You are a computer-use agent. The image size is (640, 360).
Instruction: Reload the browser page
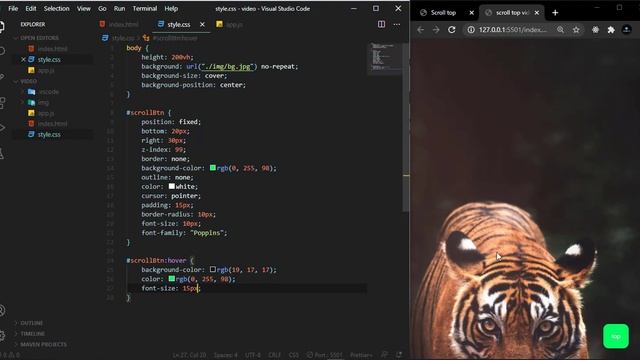coord(451,30)
